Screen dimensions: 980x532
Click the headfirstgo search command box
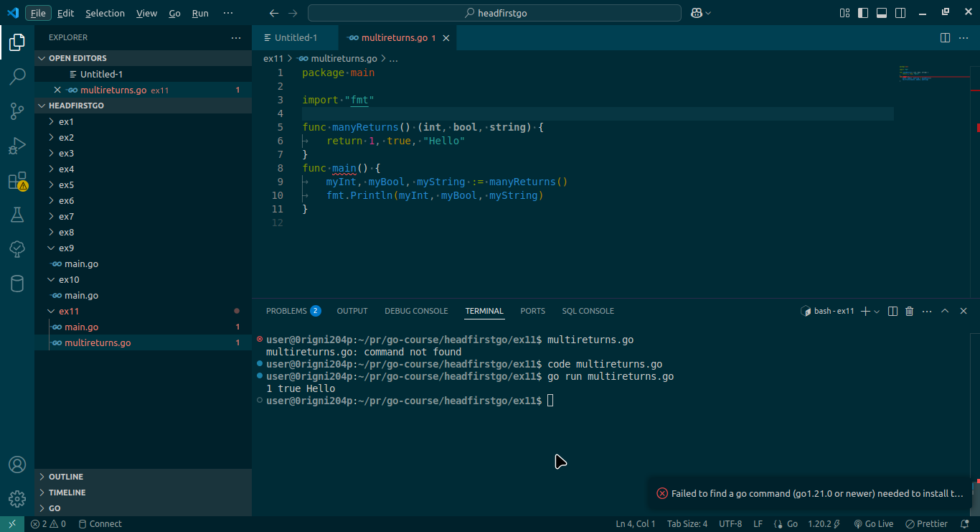(x=494, y=13)
